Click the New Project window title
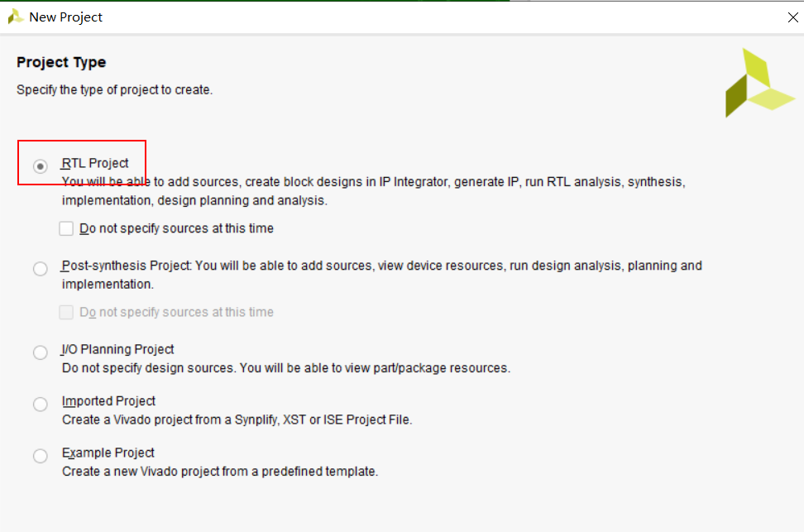Screen dimensions: 804x532 point(65,17)
